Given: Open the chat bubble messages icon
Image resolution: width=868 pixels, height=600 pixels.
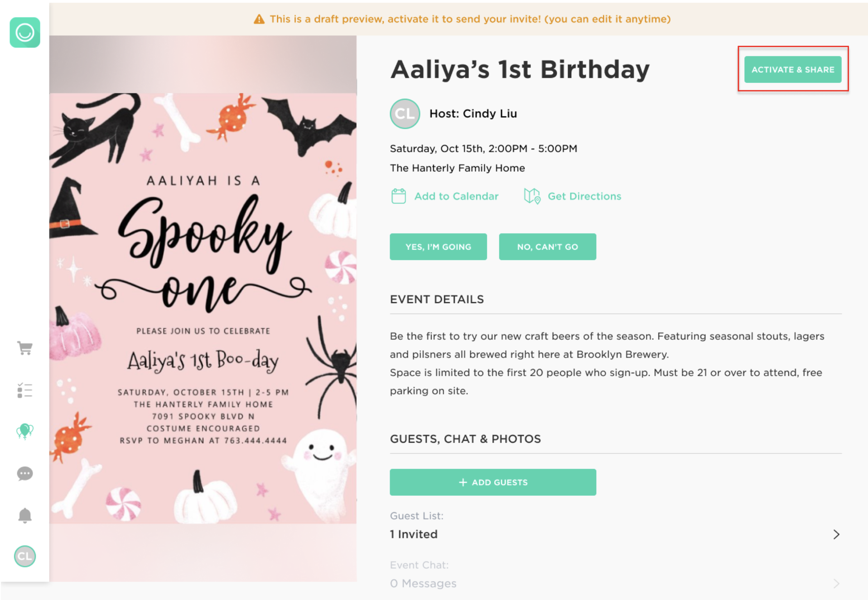Looking at the screenshot, I should click(25, 474).
